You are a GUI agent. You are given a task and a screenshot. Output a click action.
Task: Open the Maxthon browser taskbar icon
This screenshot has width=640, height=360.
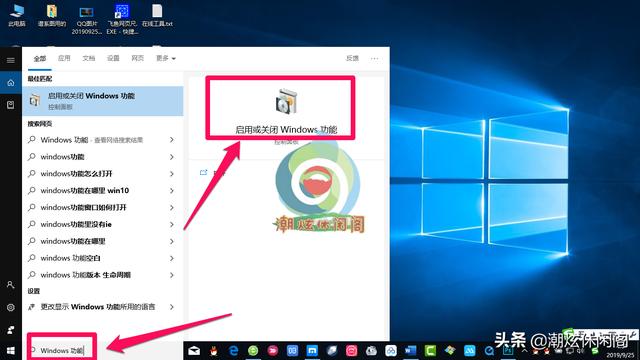(x=312, y=351)
